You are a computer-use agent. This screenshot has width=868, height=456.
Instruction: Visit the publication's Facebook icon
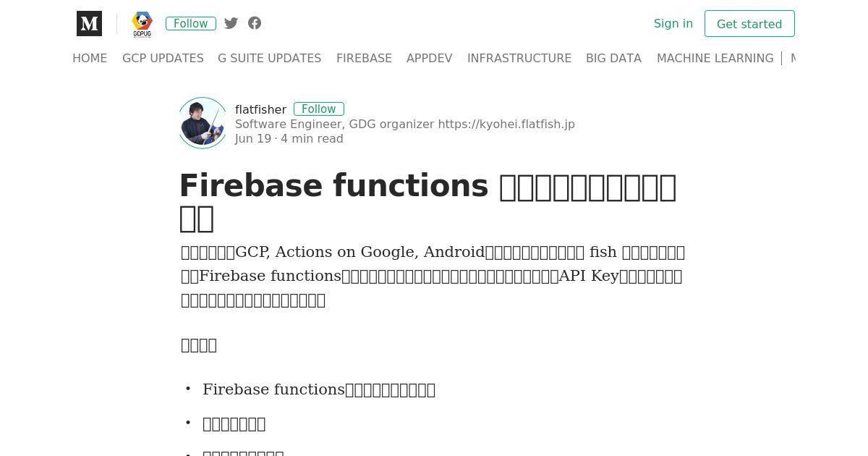[255, 23]
